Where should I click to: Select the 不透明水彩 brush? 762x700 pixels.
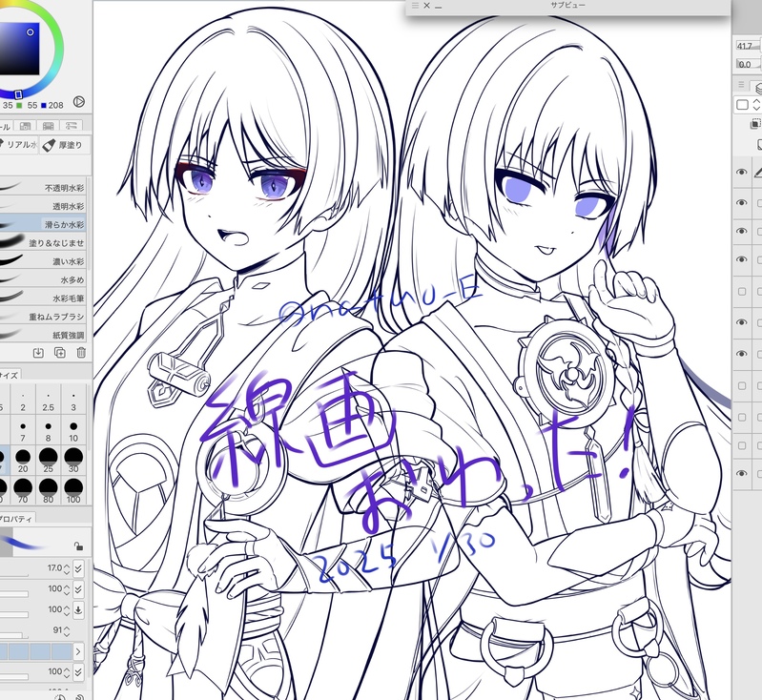click(43, 188)
